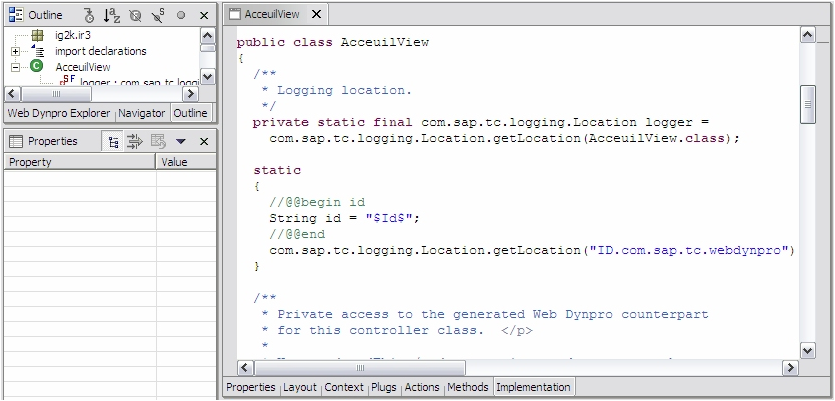Select the green AcceuilView class icon
This screenshot has height=401, width=835.
click(37, 67)
